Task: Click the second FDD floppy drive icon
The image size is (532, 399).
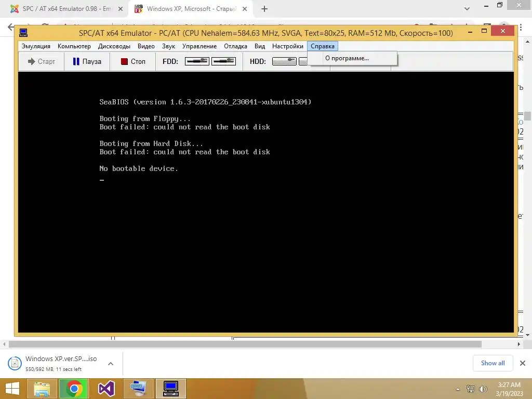Action: 223,61
